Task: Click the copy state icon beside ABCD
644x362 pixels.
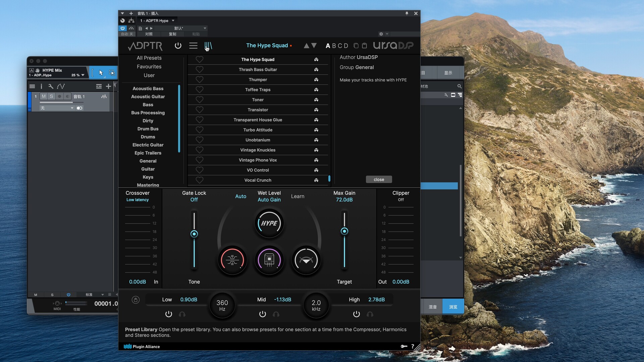Action: click(x=356, y=46)
